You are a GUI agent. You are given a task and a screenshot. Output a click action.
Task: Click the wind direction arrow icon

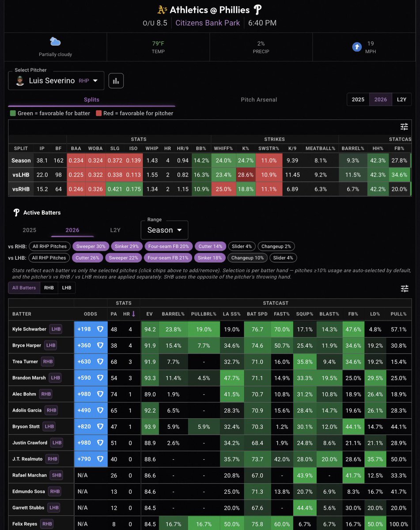(x=357, y=47)
